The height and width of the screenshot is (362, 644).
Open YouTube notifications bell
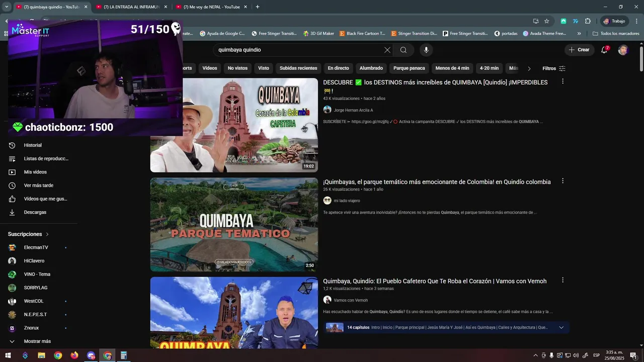pyautogui.click(x=604, y=50)
